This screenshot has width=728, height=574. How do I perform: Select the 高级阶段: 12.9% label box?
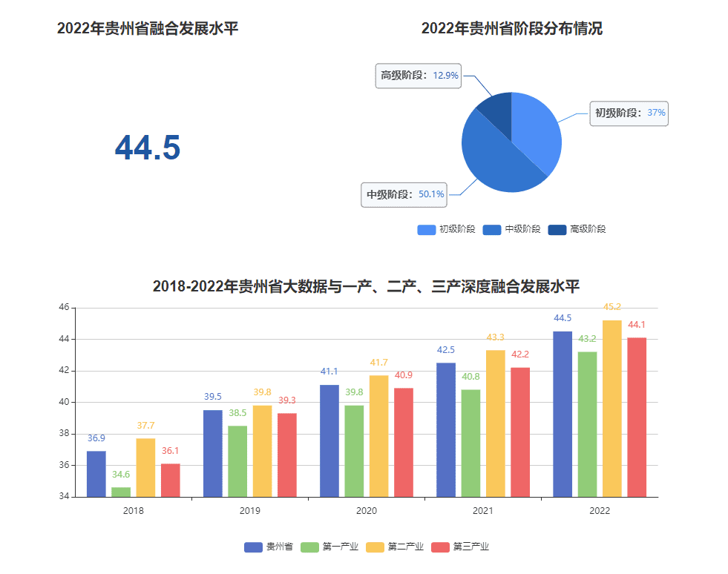[x=419, y=76]
